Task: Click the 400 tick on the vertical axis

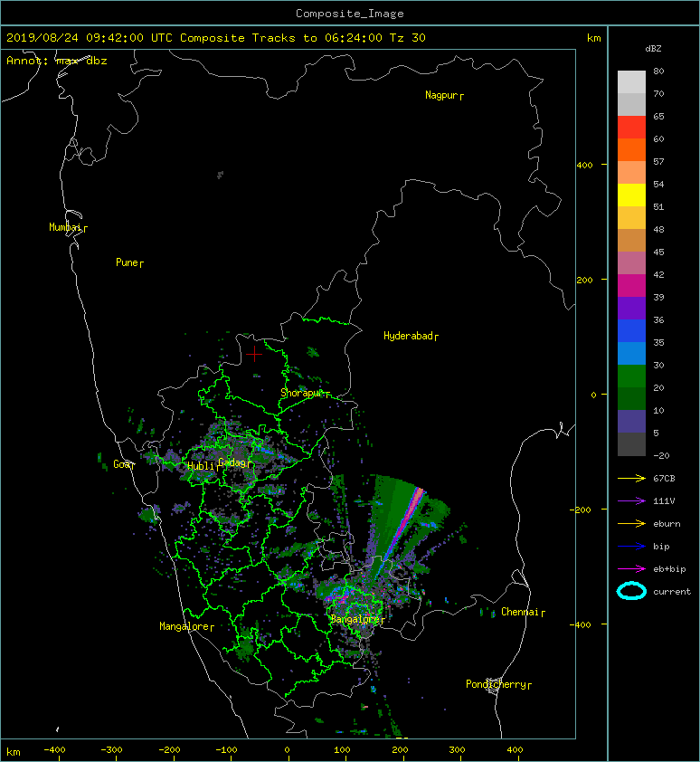Action: tap(584, 166)
